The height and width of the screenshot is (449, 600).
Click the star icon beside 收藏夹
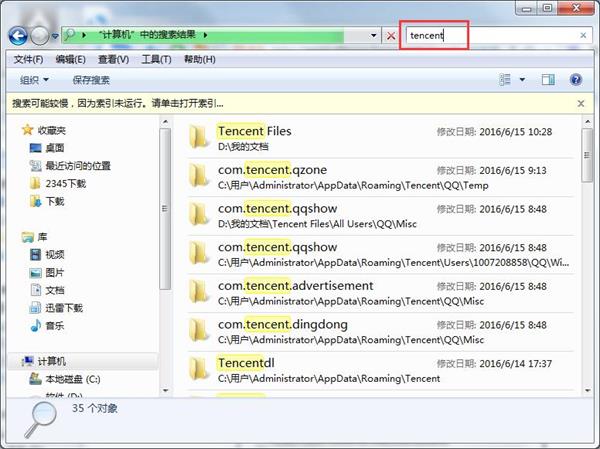(x=28, y=130)
